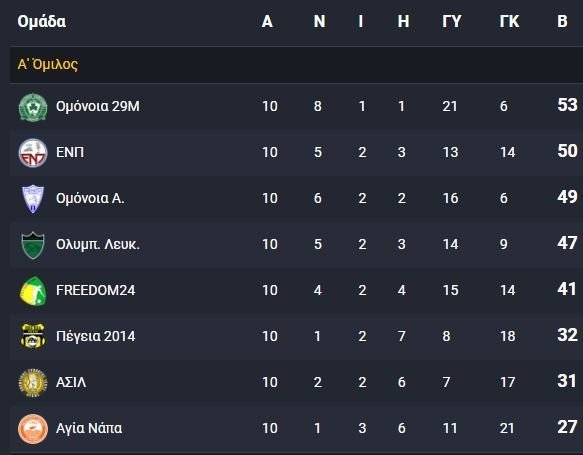Click the Ν wins column header
583x455 pixels.
point(319,21)
